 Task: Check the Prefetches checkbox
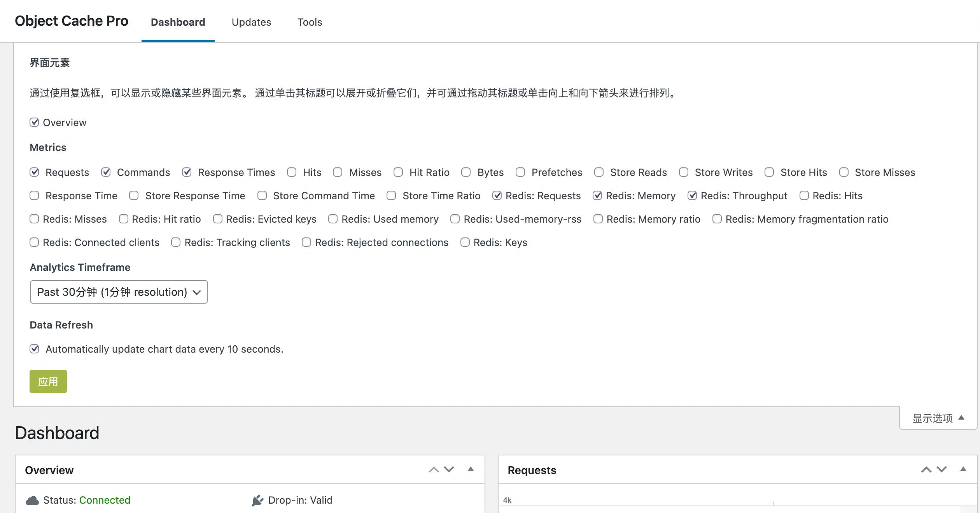pyautogui.click(x=520, y=172)
